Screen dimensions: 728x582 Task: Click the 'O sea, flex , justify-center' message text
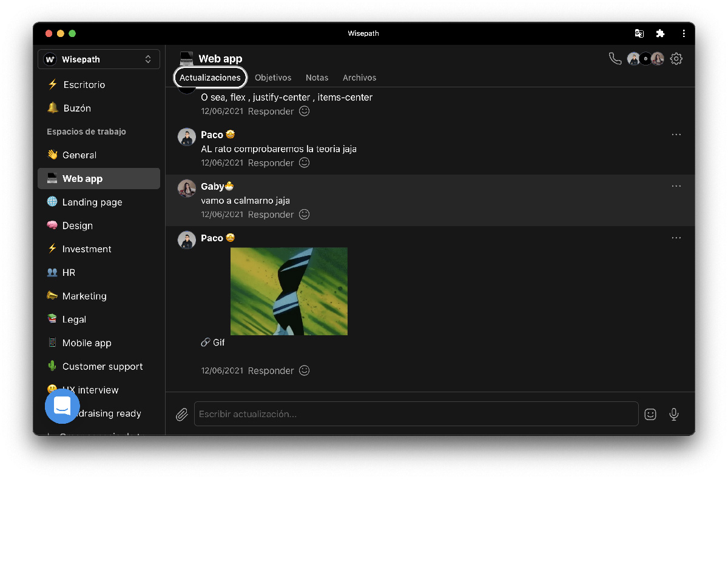(x=287, y=97)
